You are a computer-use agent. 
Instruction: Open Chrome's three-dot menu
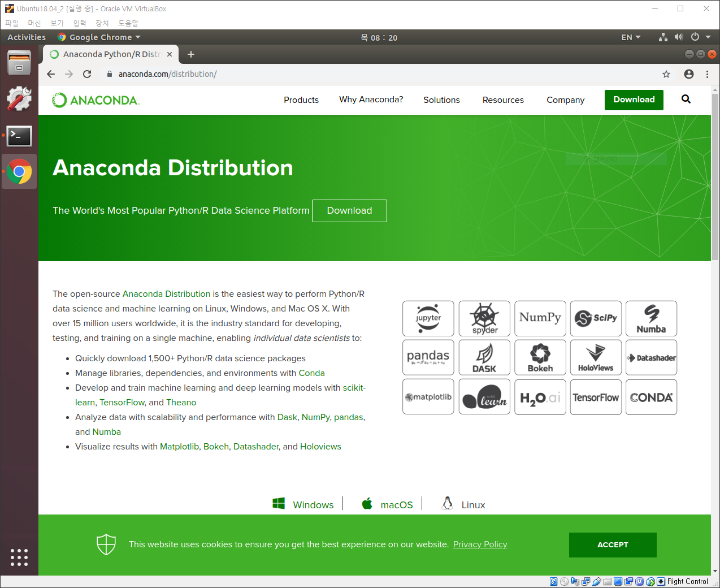click(707, 74)
